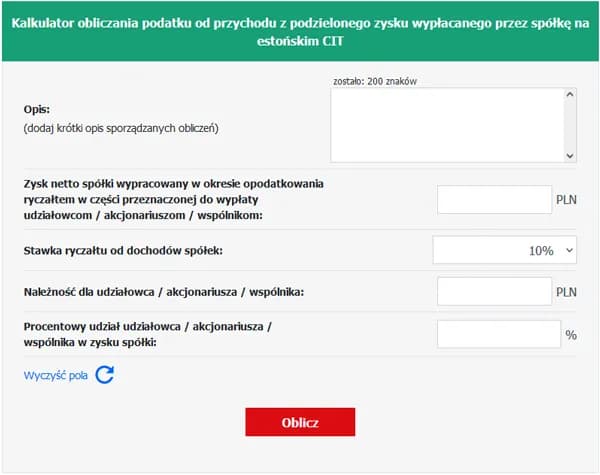Click the 'Należność dla udziałowca' label text

[x=163, y=292]
